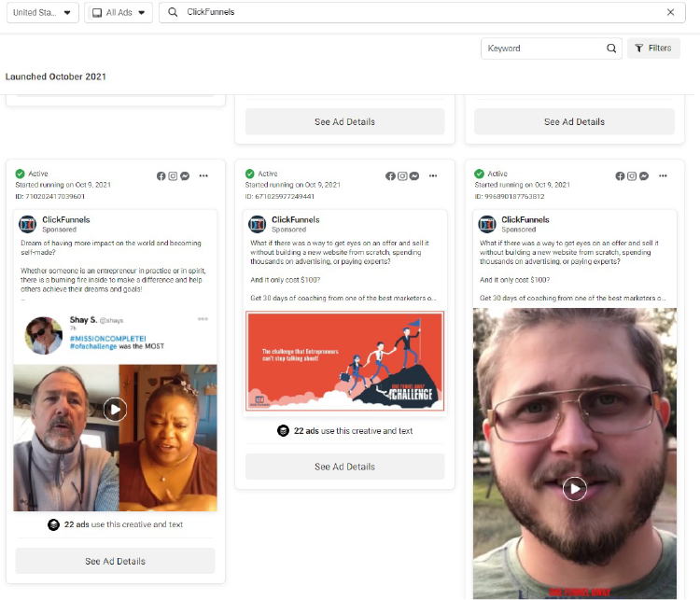700x600 pixels.
Task: Click the search magnifier icon beside ClickFunnels
Action: tap(173, 12)
